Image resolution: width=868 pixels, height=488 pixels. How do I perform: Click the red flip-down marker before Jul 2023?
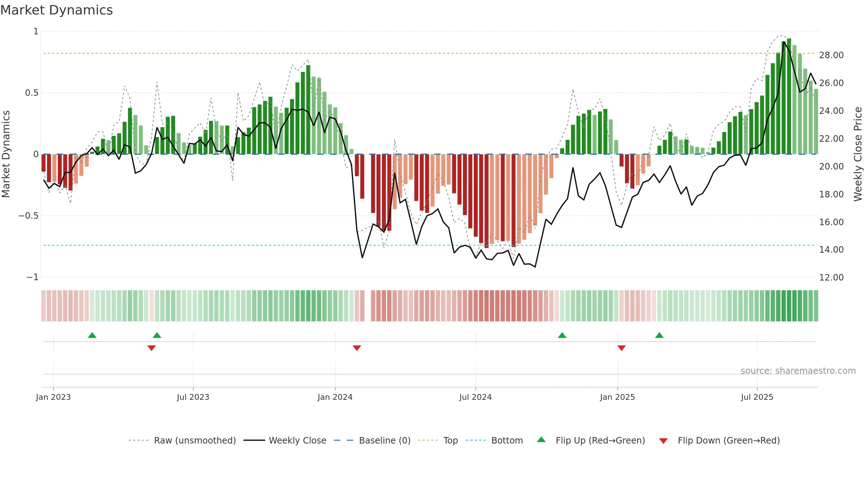152,348
